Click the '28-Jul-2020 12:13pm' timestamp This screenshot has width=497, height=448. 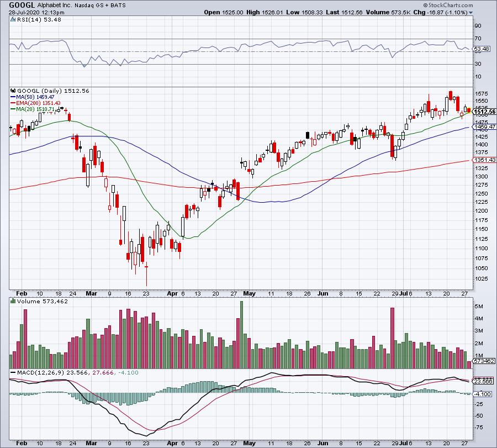(36, 13)
